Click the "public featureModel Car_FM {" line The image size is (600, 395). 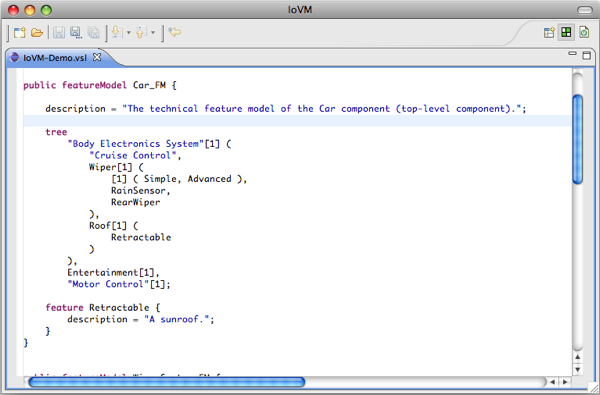(100, 85)
